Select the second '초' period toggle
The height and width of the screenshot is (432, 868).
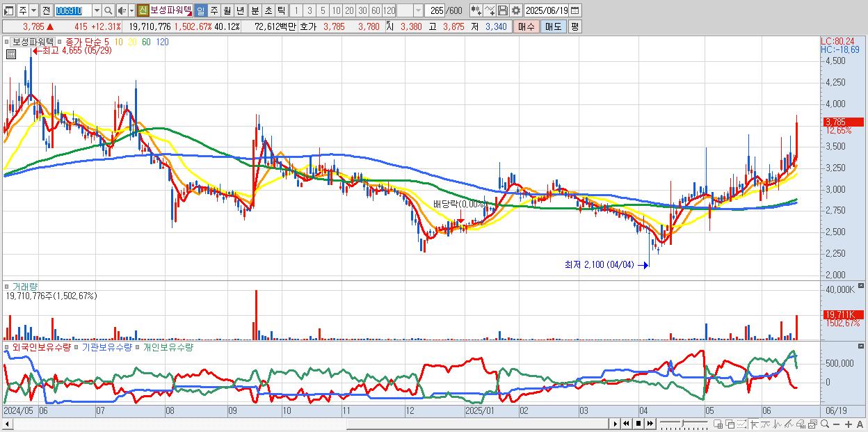pos(268,10)
